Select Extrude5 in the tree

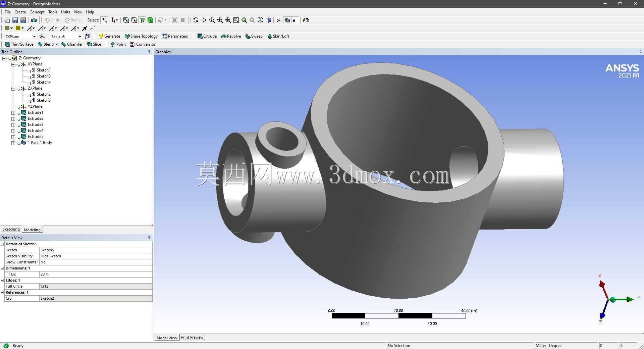pos(35,137)
